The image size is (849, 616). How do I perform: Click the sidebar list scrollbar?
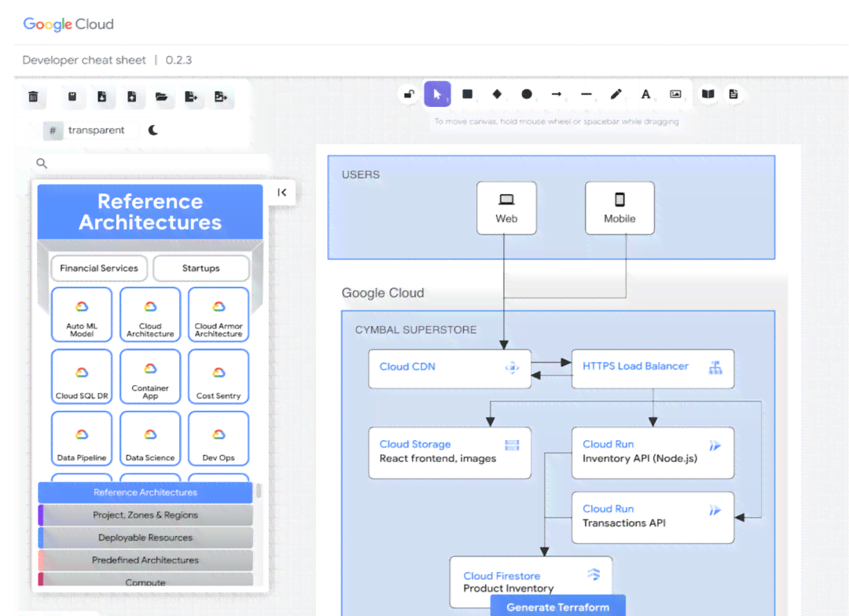(259, 490)
